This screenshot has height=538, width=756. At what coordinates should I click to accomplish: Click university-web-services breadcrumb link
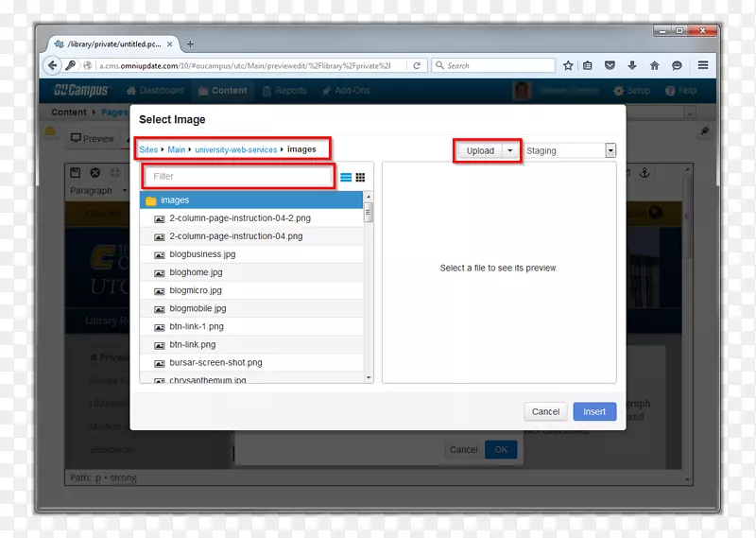(236, 149)
